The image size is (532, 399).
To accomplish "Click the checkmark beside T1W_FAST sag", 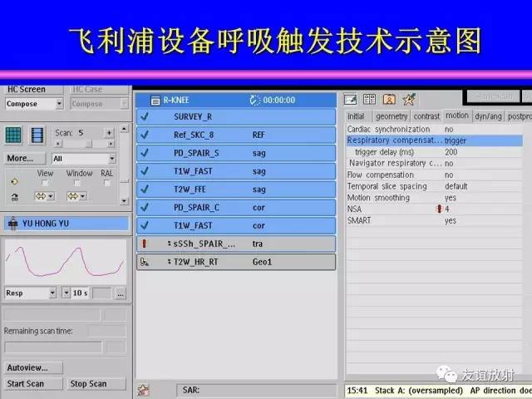I will (145, 171).
